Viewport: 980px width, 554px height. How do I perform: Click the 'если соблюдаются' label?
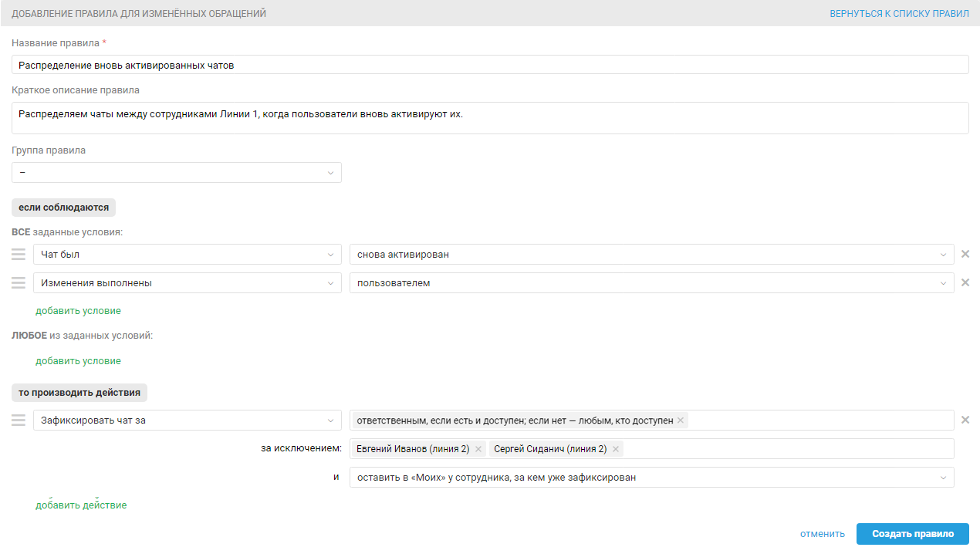tap(63, 208)
